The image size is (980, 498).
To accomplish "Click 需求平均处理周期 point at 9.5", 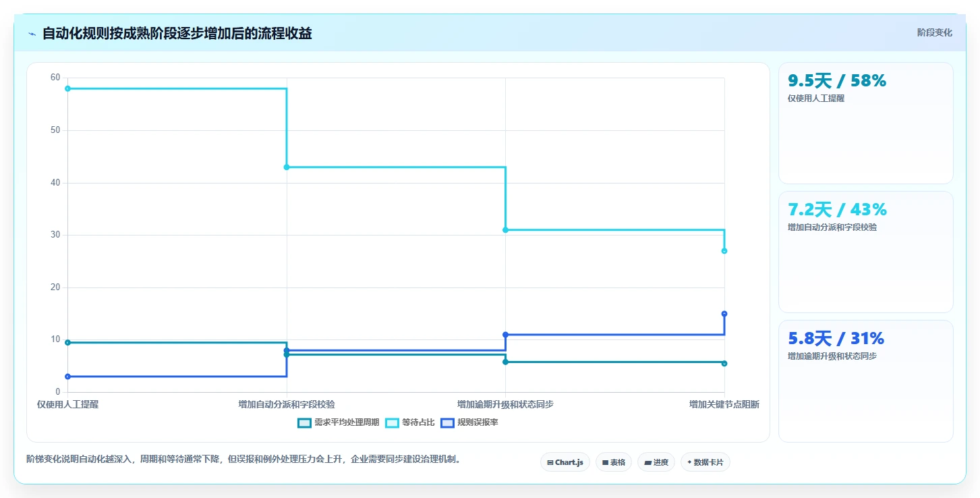I will pyautogui.click(x=67, y=343).
